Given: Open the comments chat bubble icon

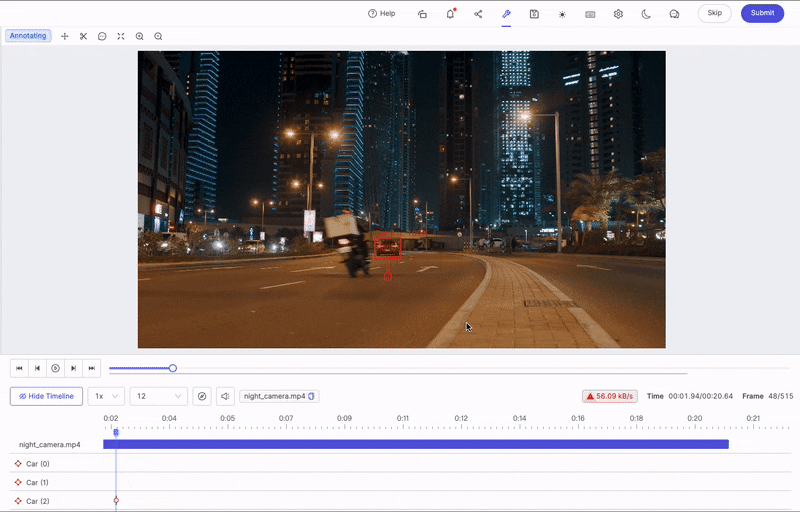Looking at the screenshot, I should 674,14.
